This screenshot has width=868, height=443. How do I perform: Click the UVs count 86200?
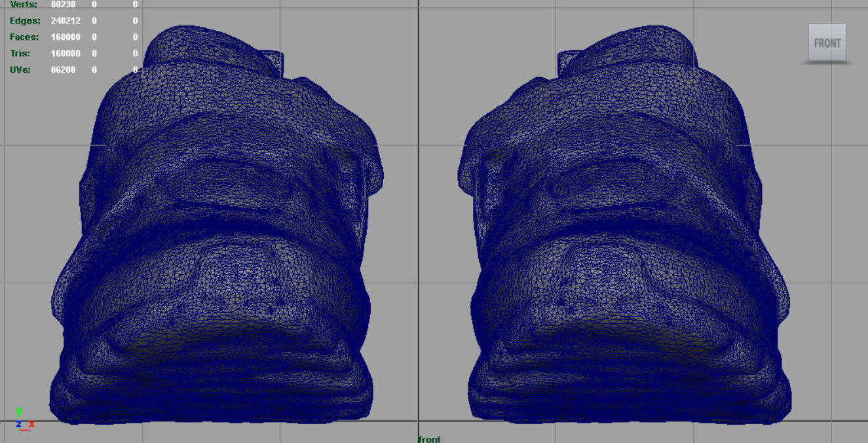pyautogui.click(x=63, y=70)
